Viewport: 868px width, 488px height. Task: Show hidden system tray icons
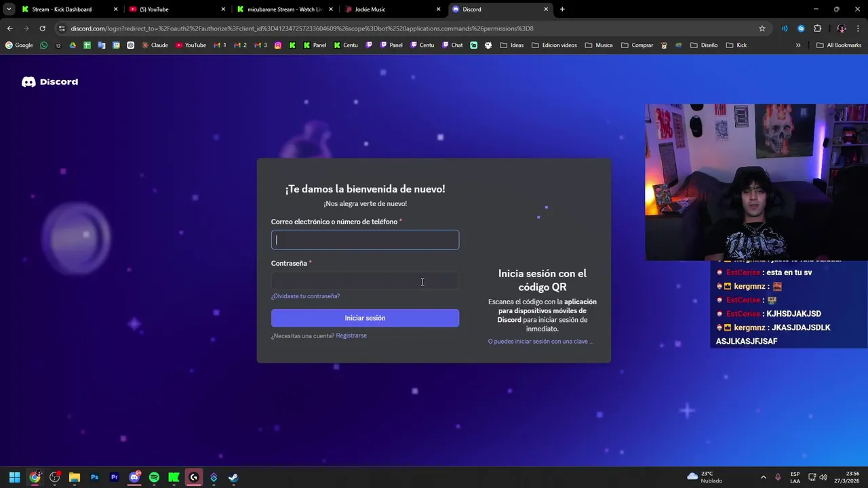point(763,477)
